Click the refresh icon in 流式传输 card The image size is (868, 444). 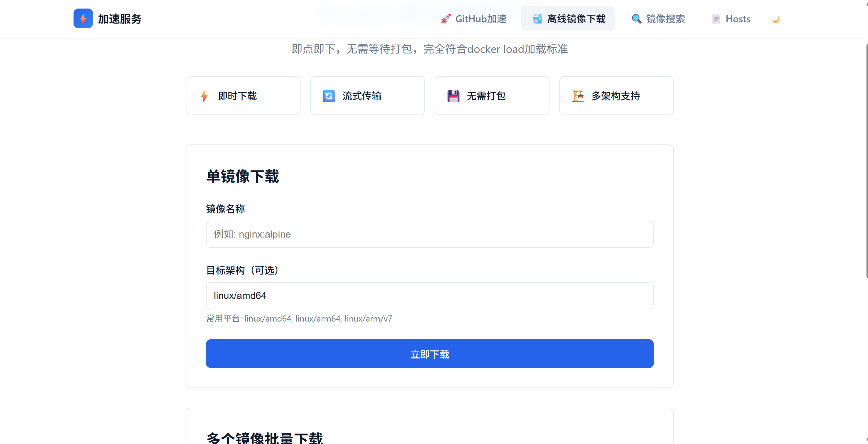[329, 96]
